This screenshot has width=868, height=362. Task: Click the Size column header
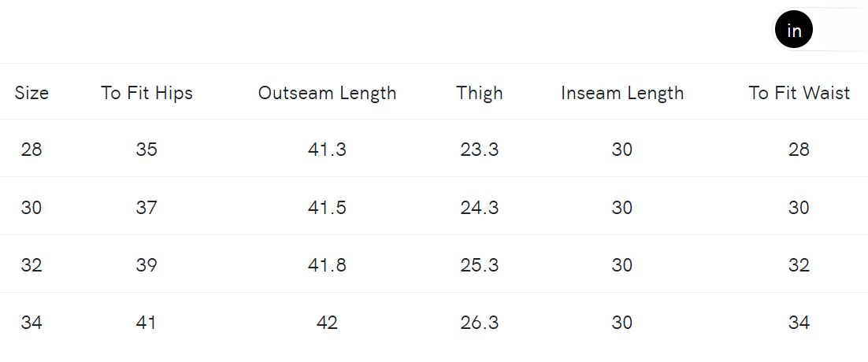tap(32, 93)
